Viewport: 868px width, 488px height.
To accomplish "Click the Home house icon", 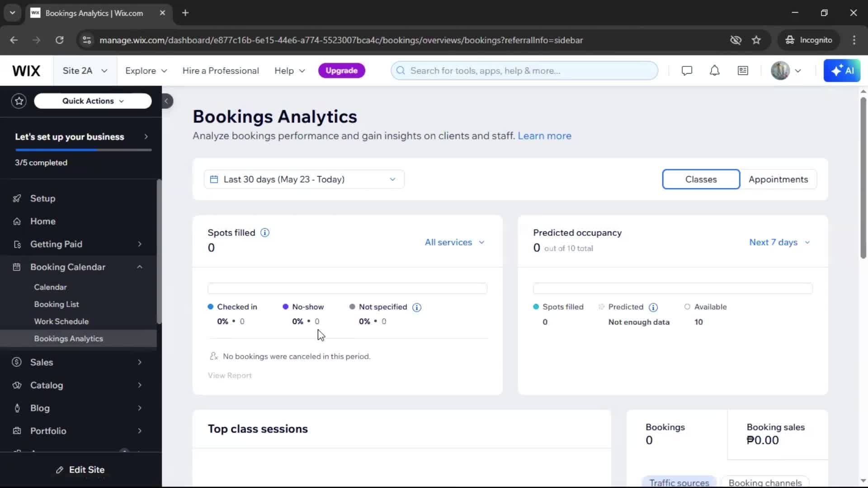I will click(x=17, y=221).
